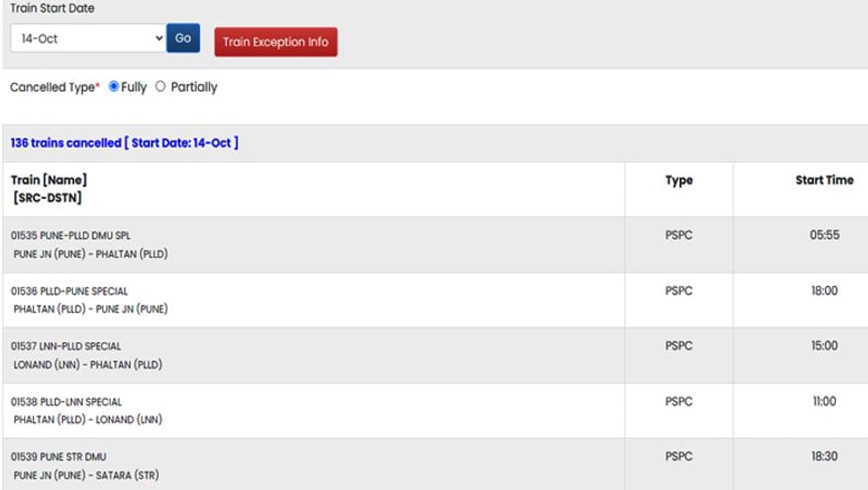The width and height of the screenshot is (868, 490).
Task: Open the Train Start Date dropdown
Action: (88, 39)
